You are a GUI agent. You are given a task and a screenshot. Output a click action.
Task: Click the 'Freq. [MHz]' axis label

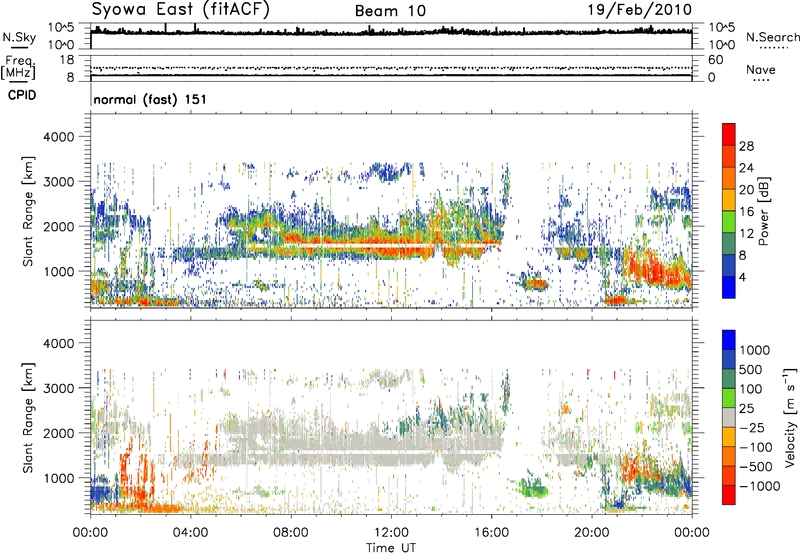tap(18, 67)
